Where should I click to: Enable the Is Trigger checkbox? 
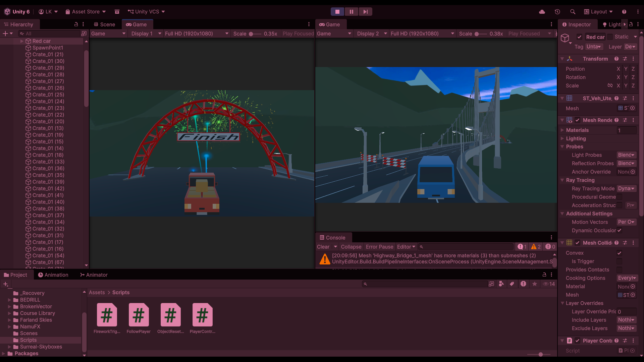(619, 261)
